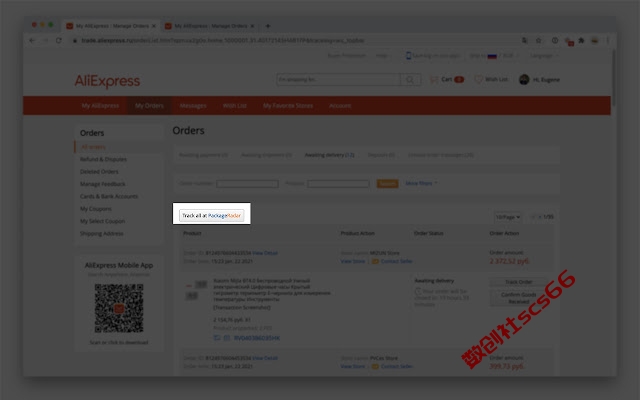Viewport: 640px width, 400px height.
Task: Open My Favorite Stores menu item
Action: (288, 106)
